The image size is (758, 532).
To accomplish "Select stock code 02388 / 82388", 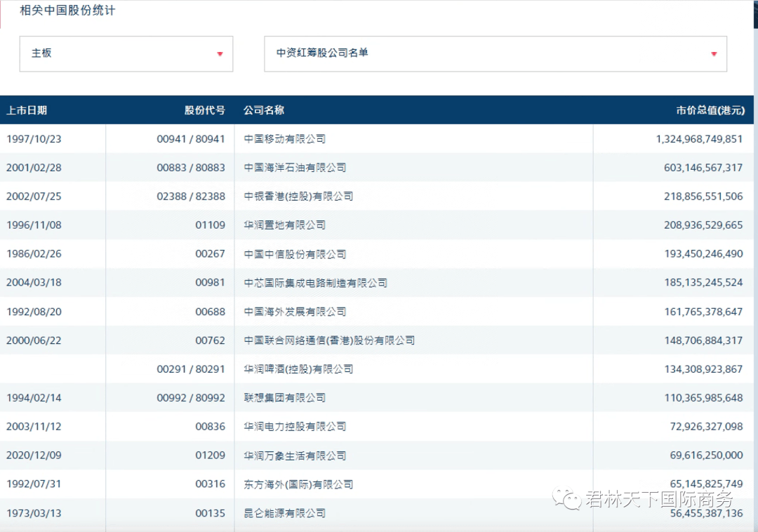I will [191, 197].
